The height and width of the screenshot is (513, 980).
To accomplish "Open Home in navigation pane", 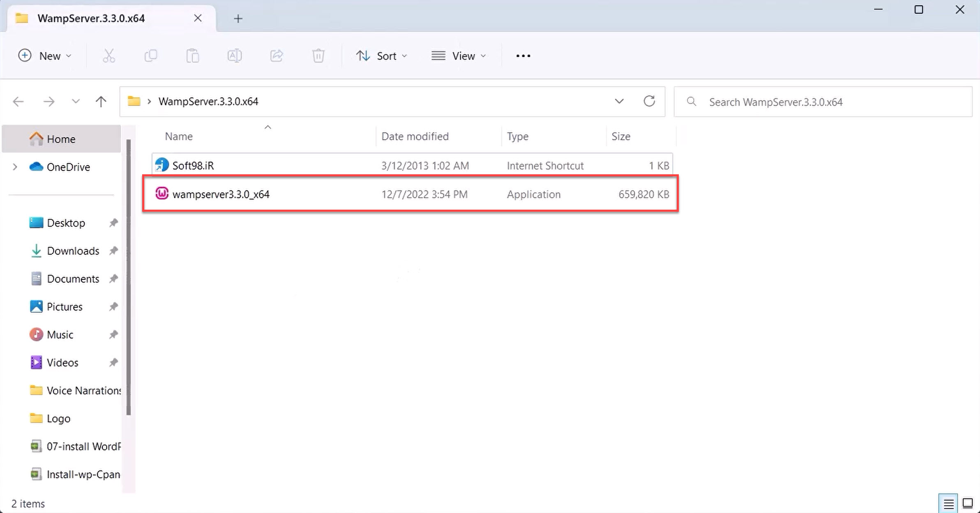I will pos(61,139).
